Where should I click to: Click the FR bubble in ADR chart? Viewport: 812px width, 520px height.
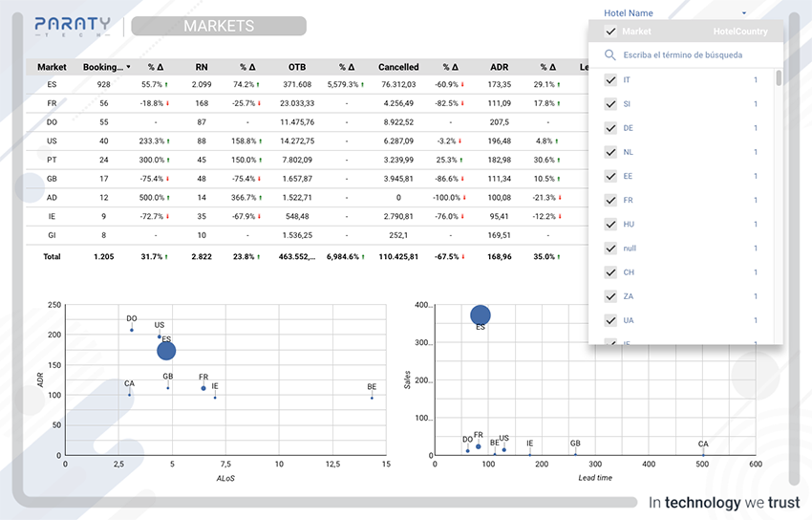coord(203,388)
